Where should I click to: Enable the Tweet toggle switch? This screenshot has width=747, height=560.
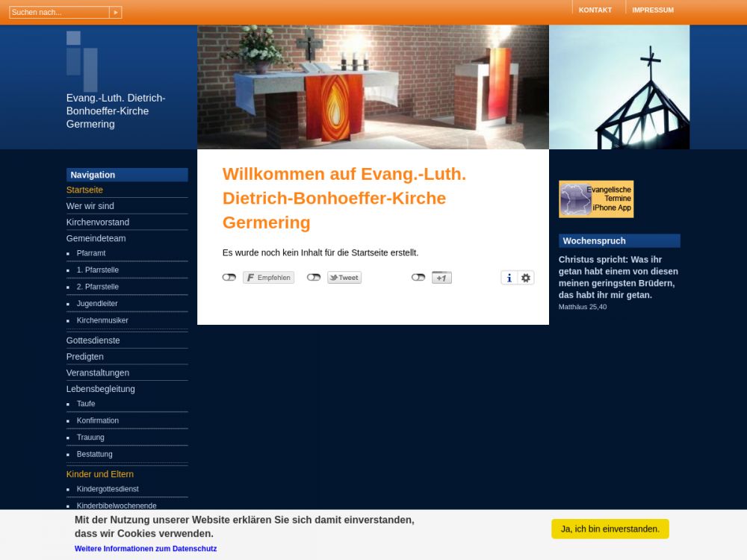click(314, 278)
